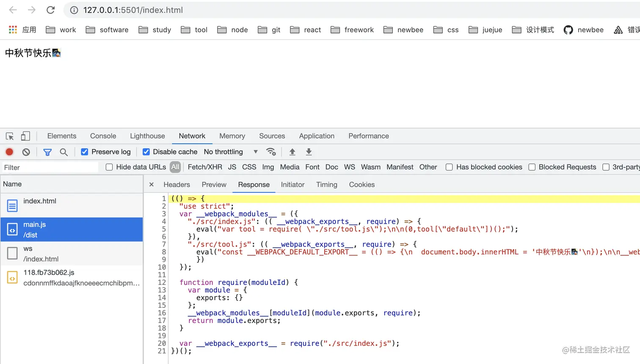Select the index.html request row
Viewport: 640px width, 364px height.
pos(72,205)
